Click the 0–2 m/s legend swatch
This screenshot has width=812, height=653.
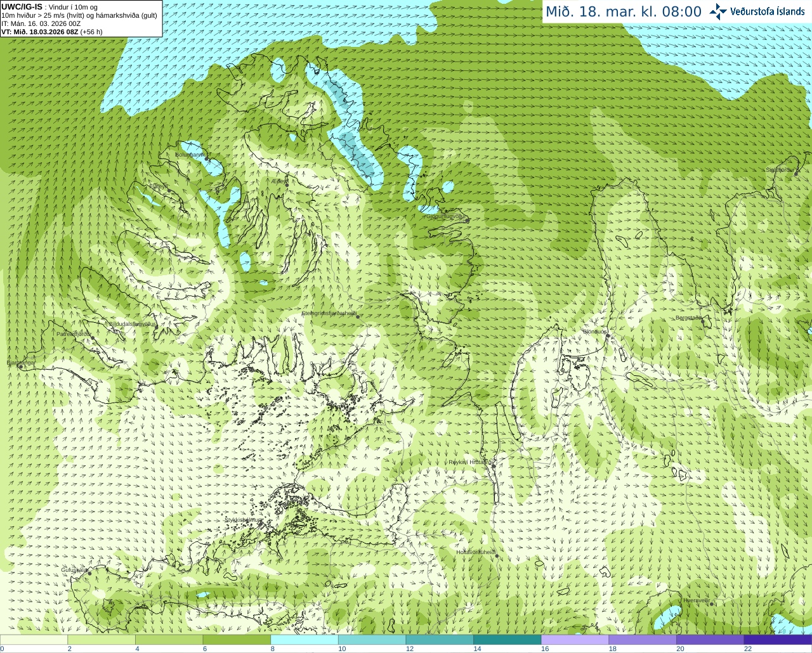point(34,640)
